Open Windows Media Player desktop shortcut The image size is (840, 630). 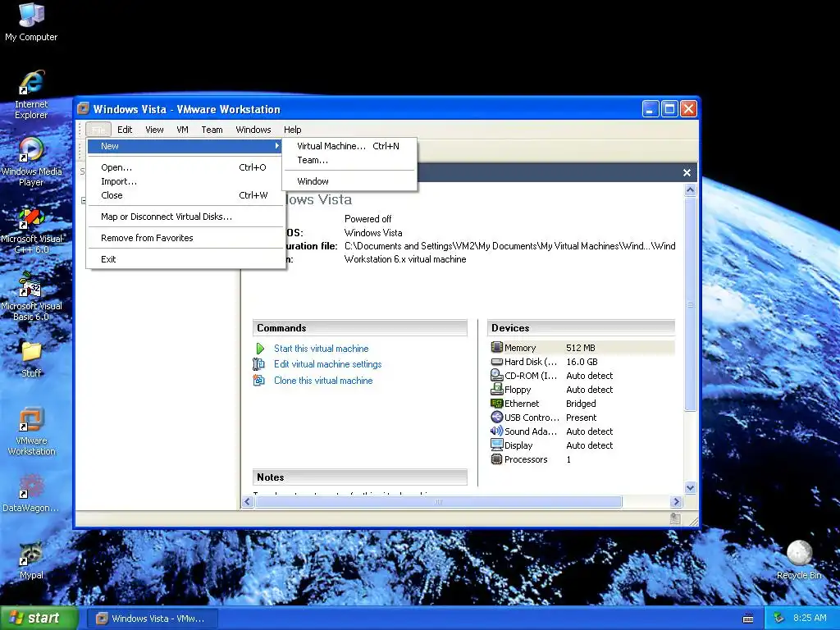coord(31,162)
